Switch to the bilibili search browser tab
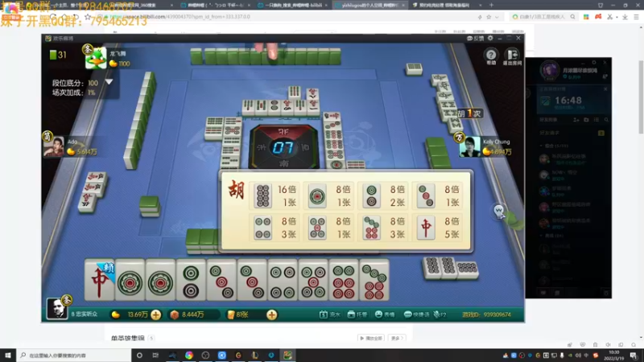Viewport: 644px width, 362px height. (x=293, y=5)
